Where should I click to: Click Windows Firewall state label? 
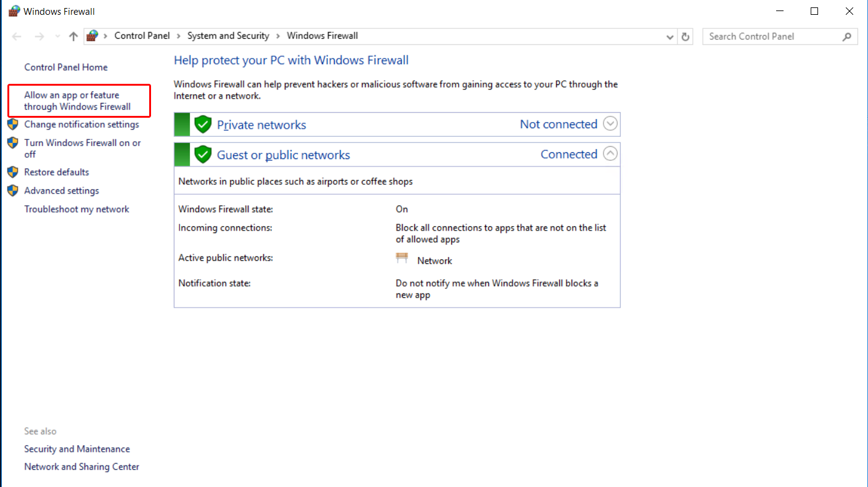[x=226, y=209]
